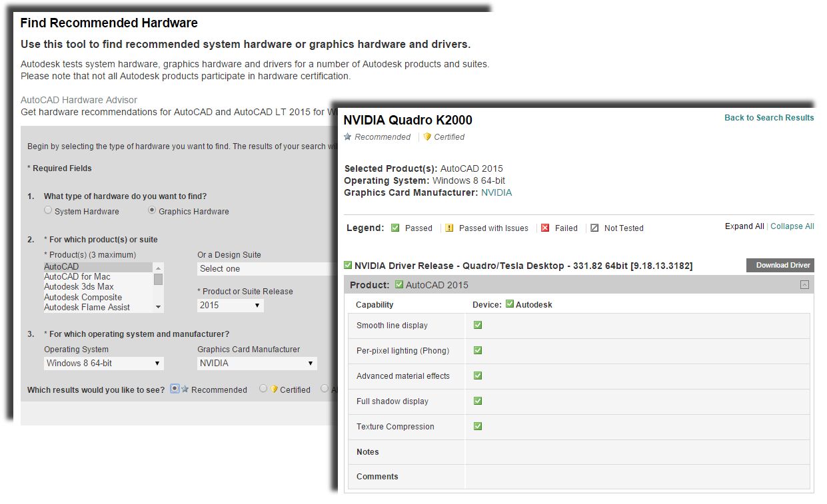The height and width of the screenshot is (504, 827).
Task: Click the green check beside NVIDIA Driver Release
Action: (x=348, y=265)
